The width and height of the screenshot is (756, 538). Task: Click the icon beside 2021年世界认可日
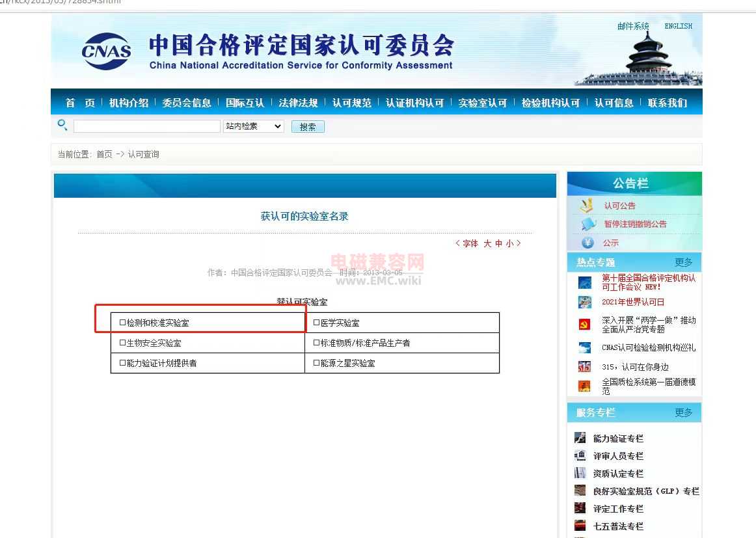pos(584,303)
